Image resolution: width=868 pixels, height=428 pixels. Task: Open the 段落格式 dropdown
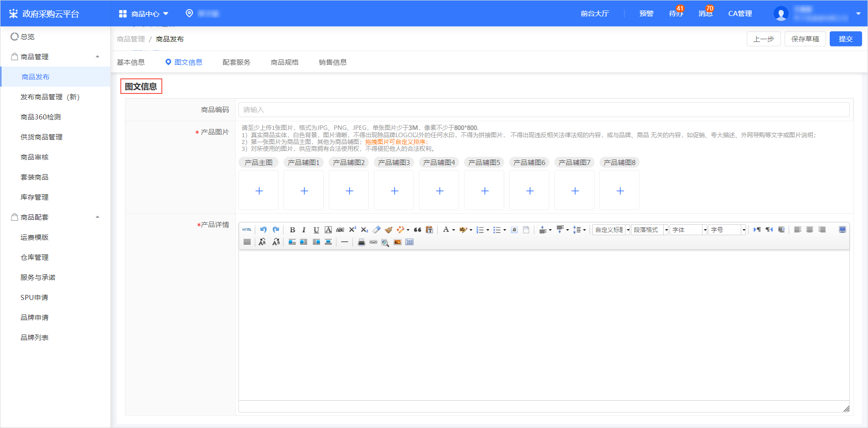coord(650,230)
